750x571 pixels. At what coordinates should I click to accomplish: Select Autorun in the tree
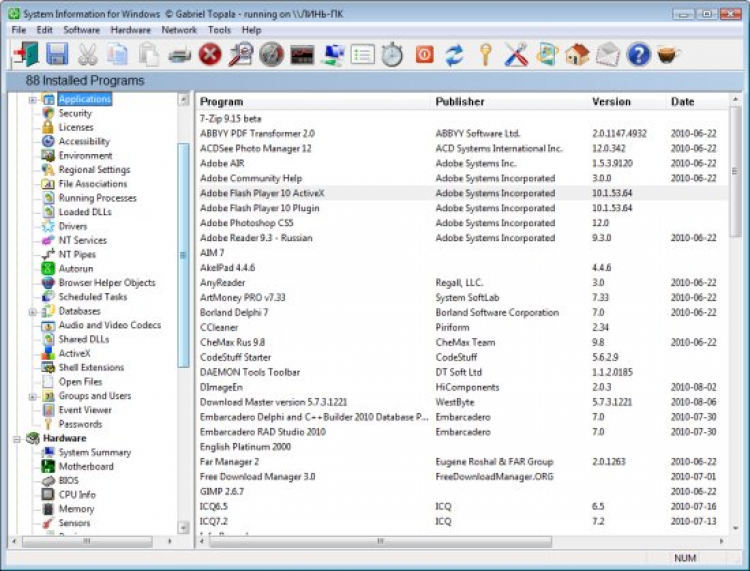[x=76, y=269]
